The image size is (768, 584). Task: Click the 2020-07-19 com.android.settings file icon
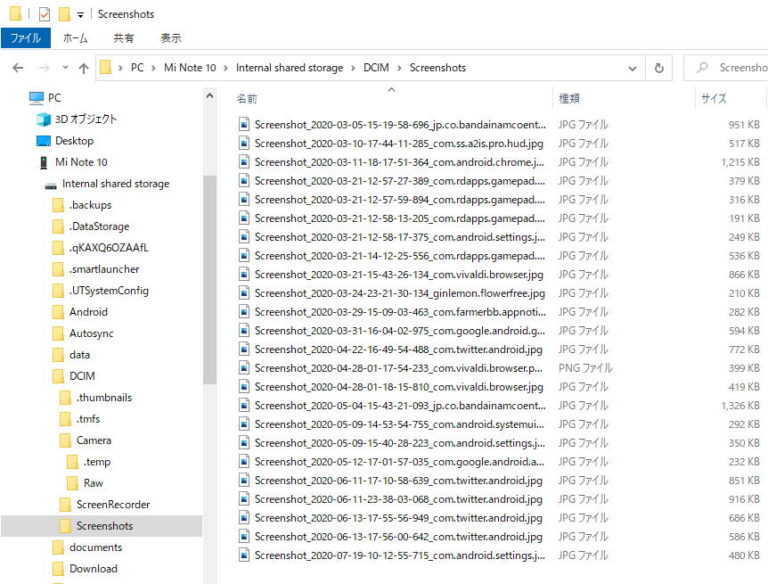[x=244, y=555]
